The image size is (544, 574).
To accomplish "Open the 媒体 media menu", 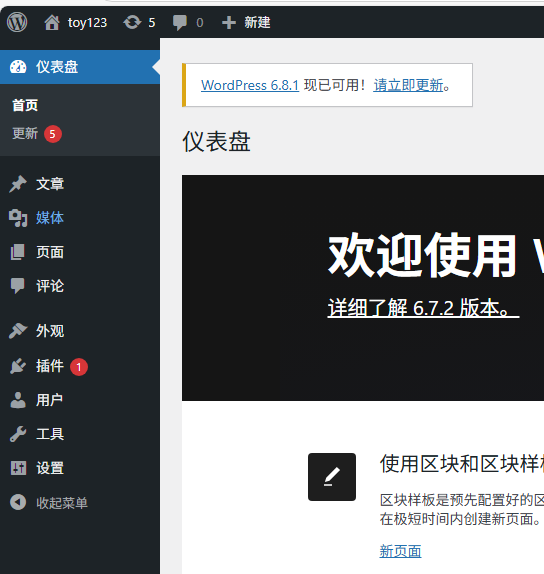I will coord(50,218).
